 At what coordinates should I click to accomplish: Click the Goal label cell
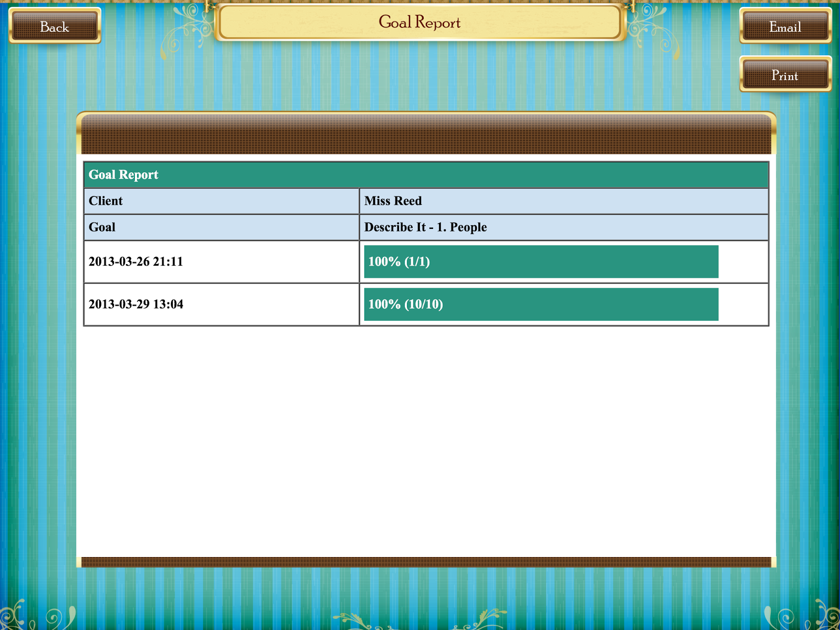(220, 227)
